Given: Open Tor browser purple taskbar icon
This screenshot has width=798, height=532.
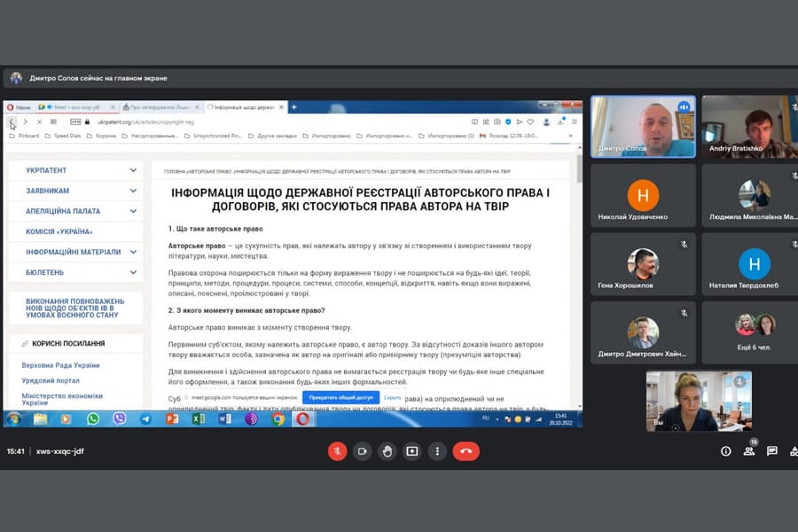Looking at the screenshot, I should click(x=252, y=419).
